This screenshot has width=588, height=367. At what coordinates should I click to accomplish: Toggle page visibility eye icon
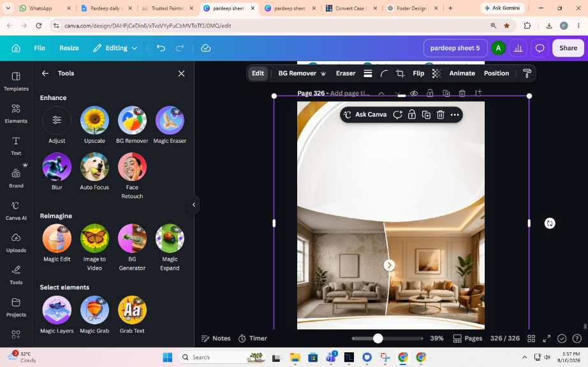click(414, 93)
